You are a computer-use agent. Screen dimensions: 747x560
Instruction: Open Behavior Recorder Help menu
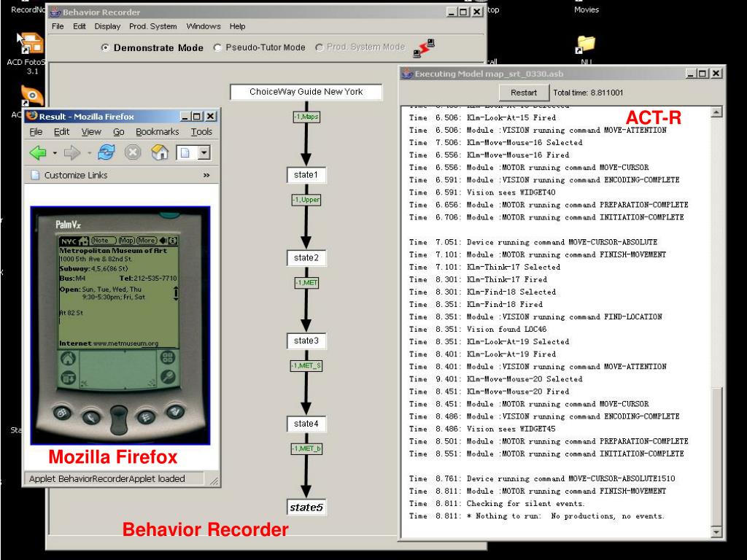point(237,26)
